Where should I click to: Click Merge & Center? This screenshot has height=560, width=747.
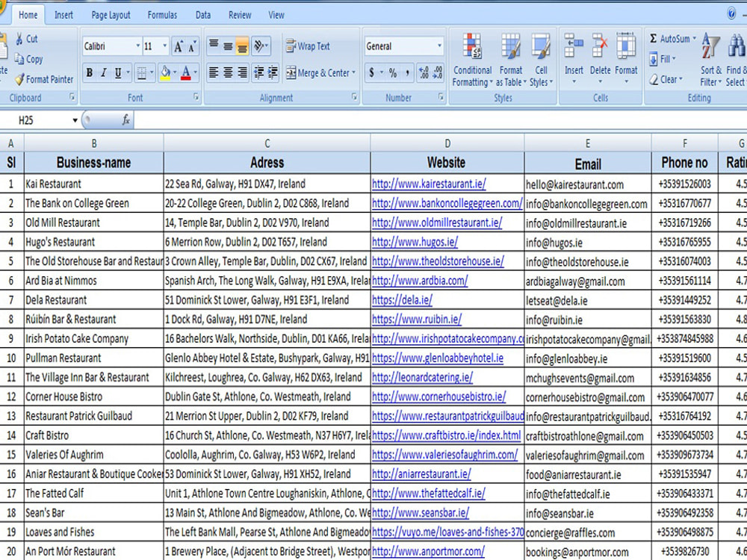pos(321,73)
